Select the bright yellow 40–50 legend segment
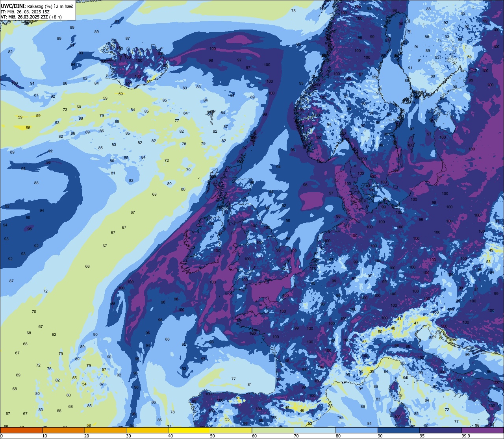504x439 pixels. (189, 430)
